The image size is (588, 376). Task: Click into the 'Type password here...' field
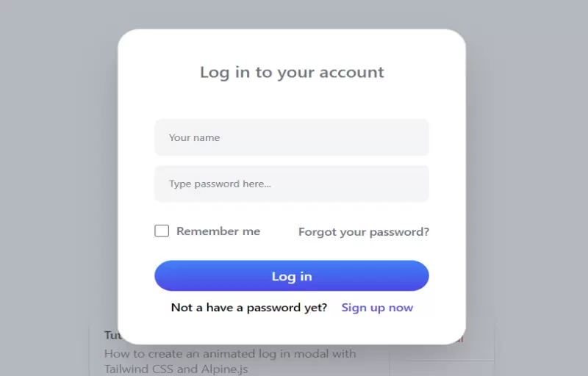[x=291, y=184]
